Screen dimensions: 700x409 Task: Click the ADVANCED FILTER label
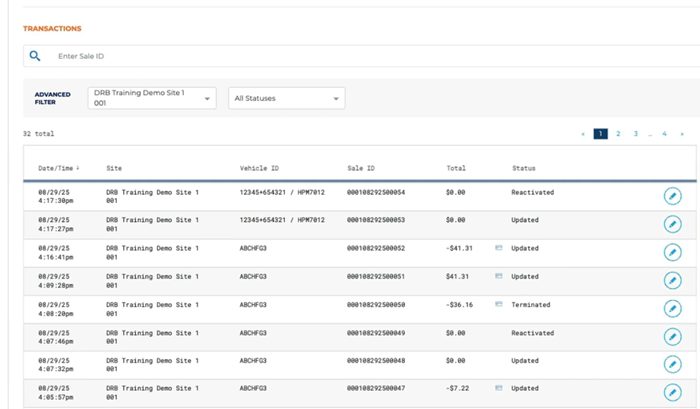tap(53, 98)
